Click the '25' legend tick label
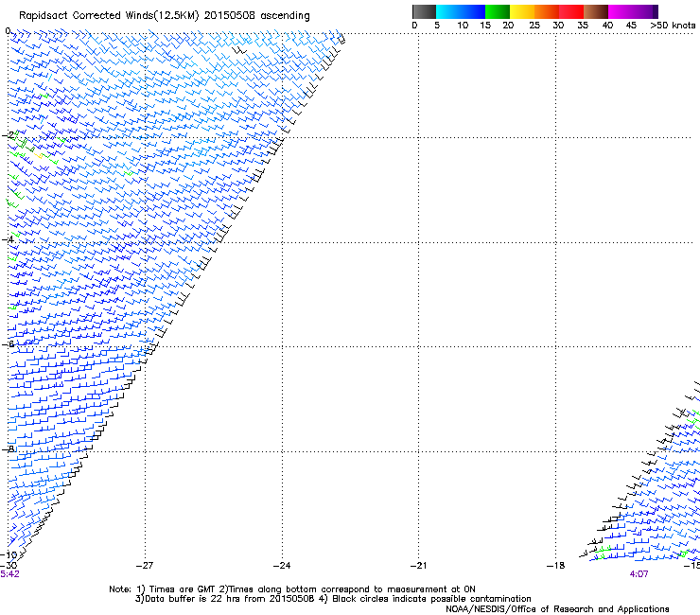This screenshot has width=700, height=615. 534,26
